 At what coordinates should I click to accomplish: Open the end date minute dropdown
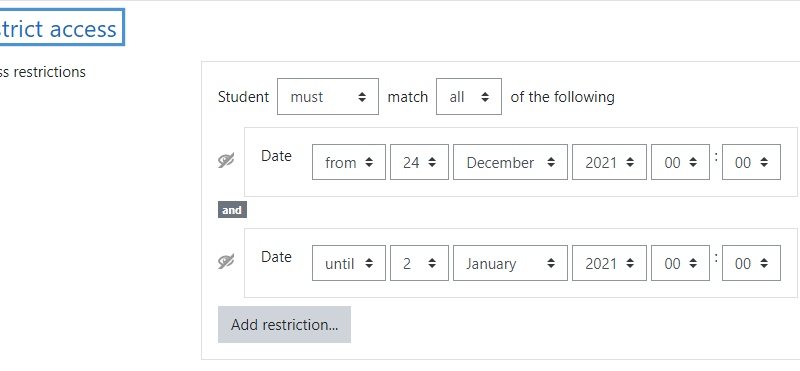[x=751, y=263]
